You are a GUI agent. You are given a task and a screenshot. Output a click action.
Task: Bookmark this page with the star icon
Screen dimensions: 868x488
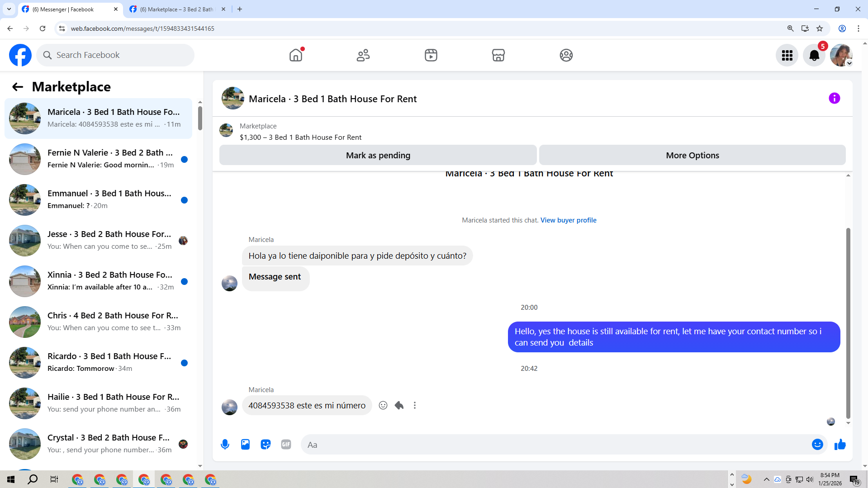click(820, 28)
